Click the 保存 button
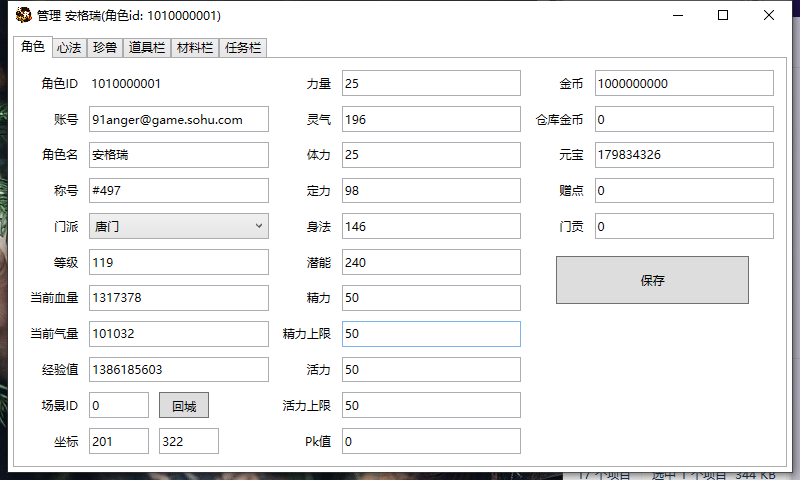Image resolution: width=800 pixels, height=480 pixels. [x=652, y=280]
